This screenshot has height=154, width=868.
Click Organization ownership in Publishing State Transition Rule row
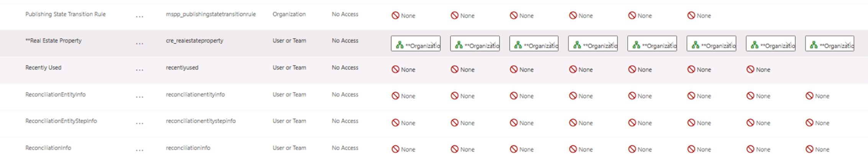click(x=289, y=14)
